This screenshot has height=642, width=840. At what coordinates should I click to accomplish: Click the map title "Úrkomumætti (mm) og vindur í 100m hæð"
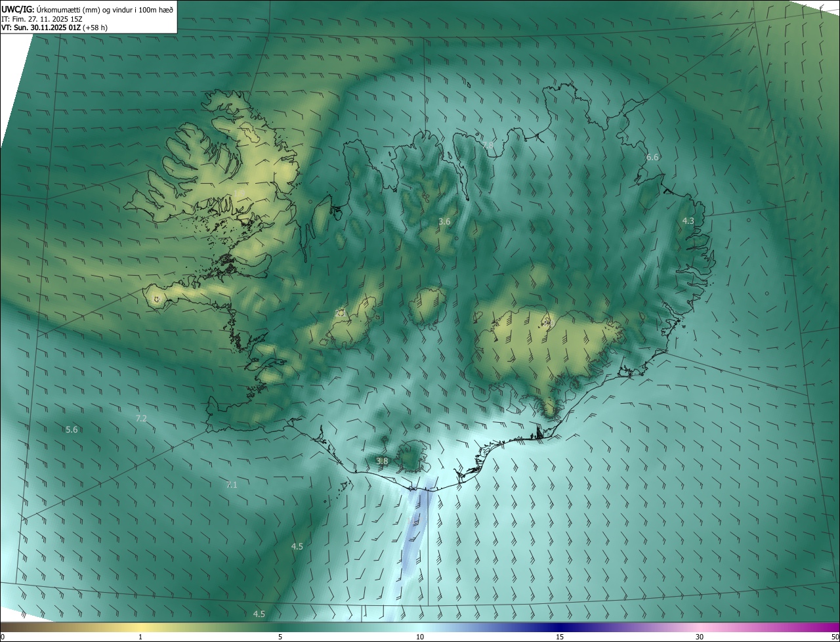105,10
